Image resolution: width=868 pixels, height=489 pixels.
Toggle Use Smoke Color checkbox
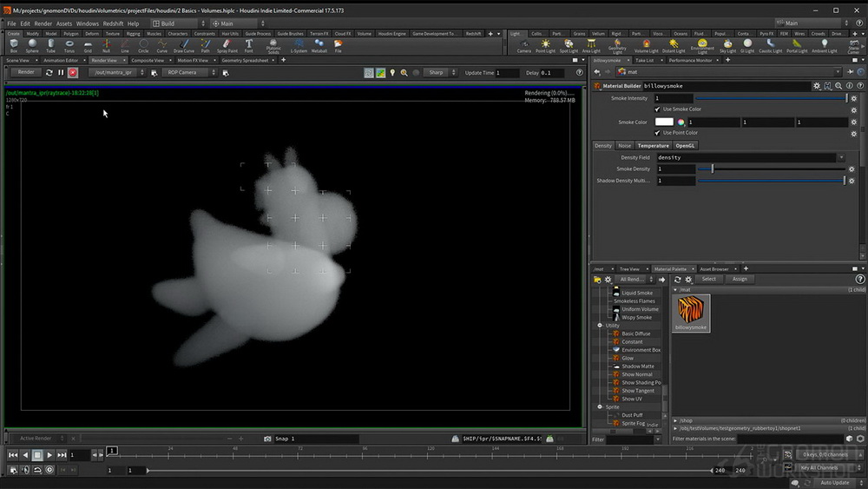pos(658,109)
